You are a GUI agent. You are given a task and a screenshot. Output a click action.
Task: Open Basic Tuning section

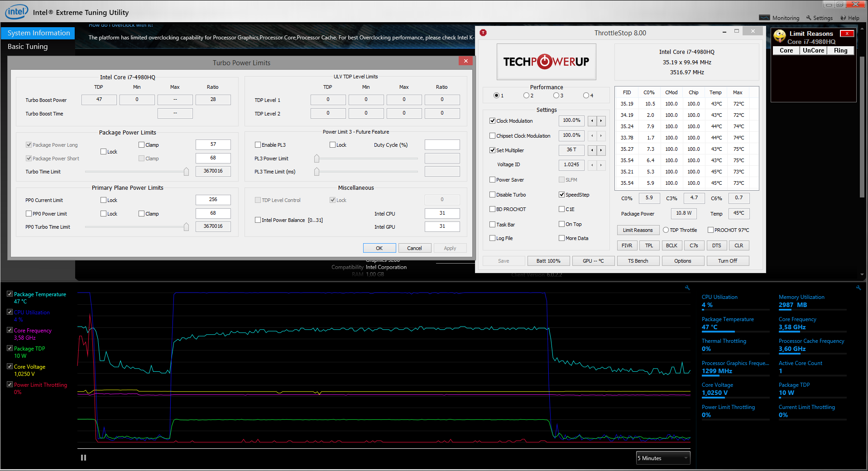pyautogui.click(x=28, y=47)
